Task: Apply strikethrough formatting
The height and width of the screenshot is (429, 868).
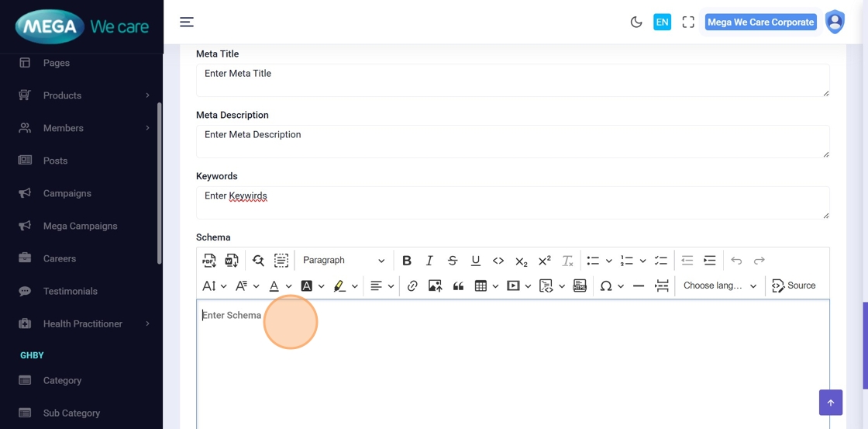Action: point(453,261)
